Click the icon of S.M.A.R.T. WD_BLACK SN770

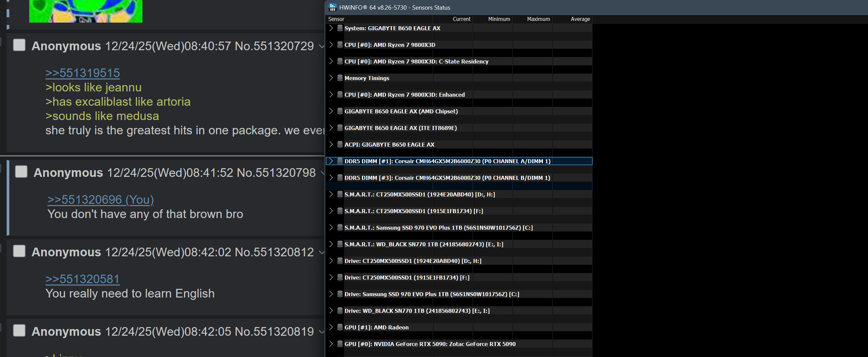[340, 244]
